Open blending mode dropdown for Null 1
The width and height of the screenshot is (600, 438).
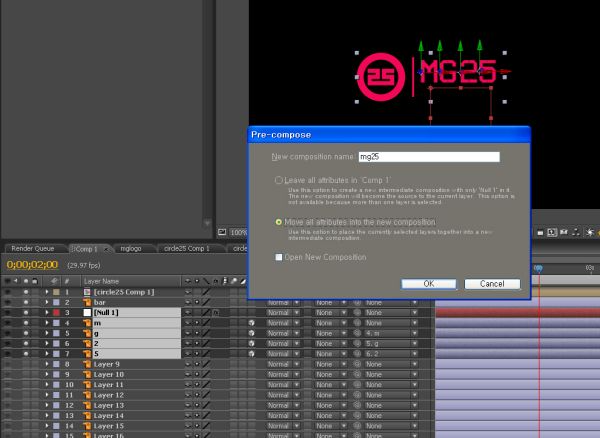pos(284,313)
